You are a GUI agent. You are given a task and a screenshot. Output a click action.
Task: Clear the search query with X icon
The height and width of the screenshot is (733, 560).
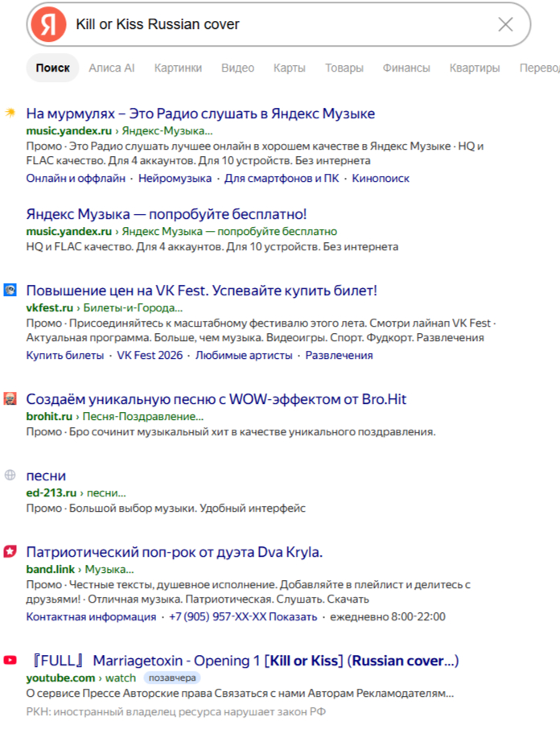point(505,24)
